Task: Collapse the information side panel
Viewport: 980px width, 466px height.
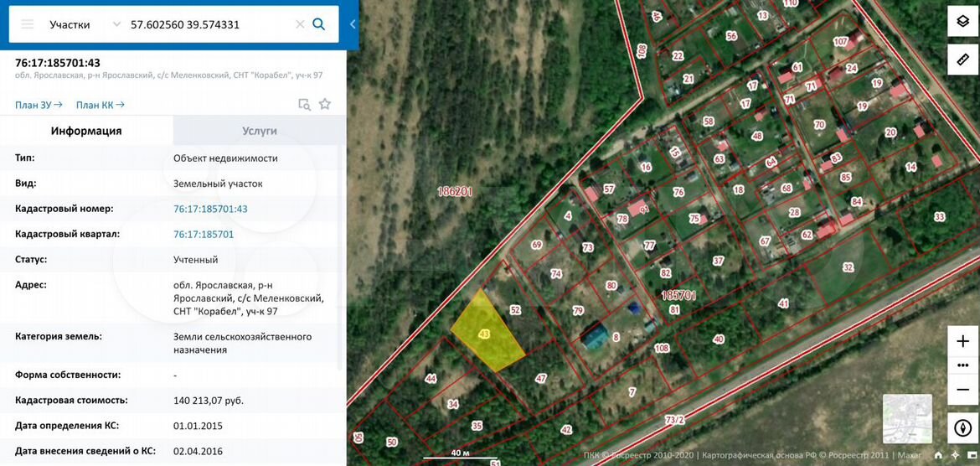Action: click(353, 24)
